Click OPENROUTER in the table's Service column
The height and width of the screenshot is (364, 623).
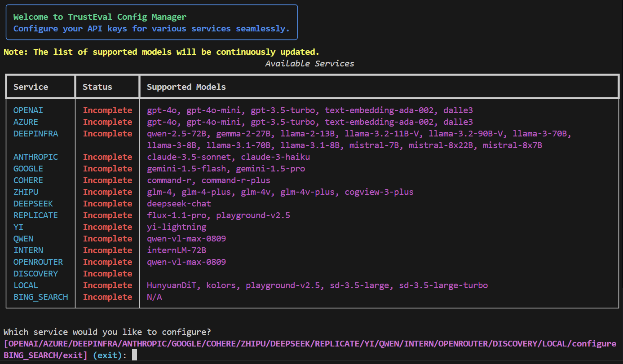(x=38, y=262)
